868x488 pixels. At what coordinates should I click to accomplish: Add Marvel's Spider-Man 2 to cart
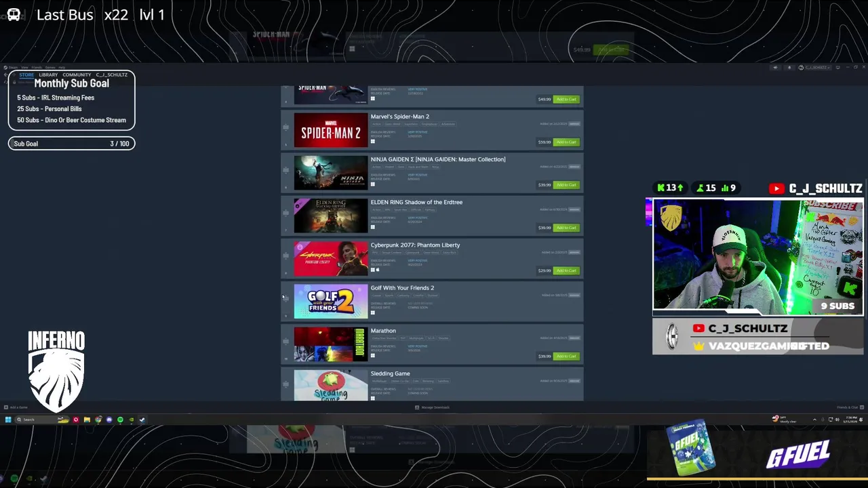(x=566, y=142)
